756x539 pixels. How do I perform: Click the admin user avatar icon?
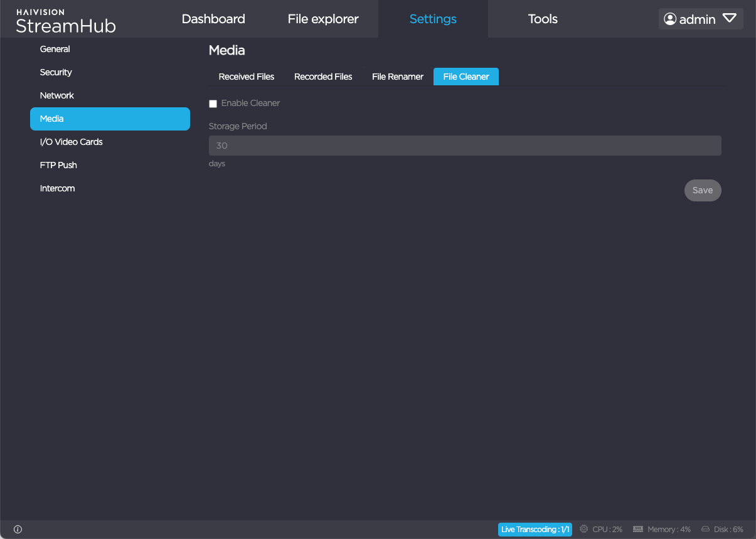click(x=670, y=19)
